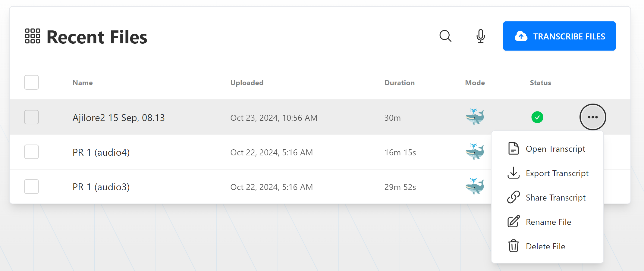
Task: Click the whale icon for PR 1 (audio3)
Action: tap(475, 186)
